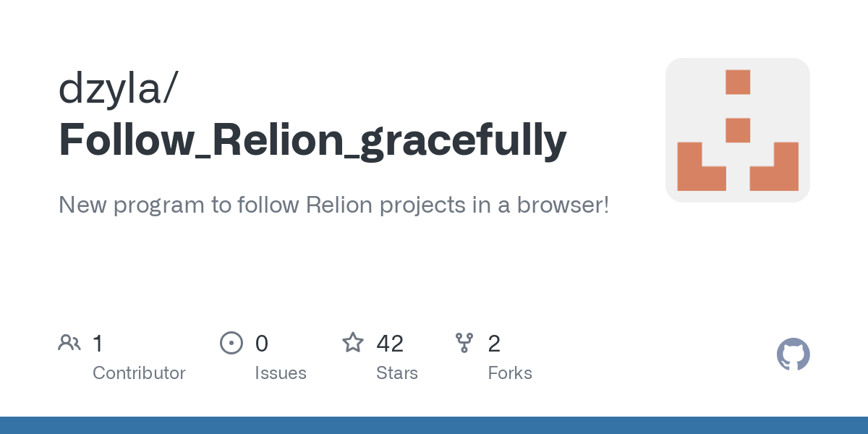Select the Issues label
The height and width of the screenshot is (434, 868).
(281, 373)
